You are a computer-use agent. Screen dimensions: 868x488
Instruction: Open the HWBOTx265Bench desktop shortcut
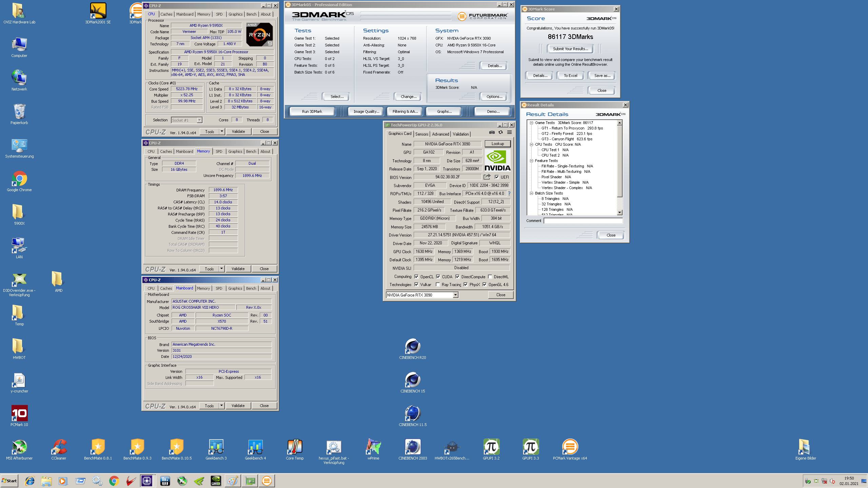(452, 450)
